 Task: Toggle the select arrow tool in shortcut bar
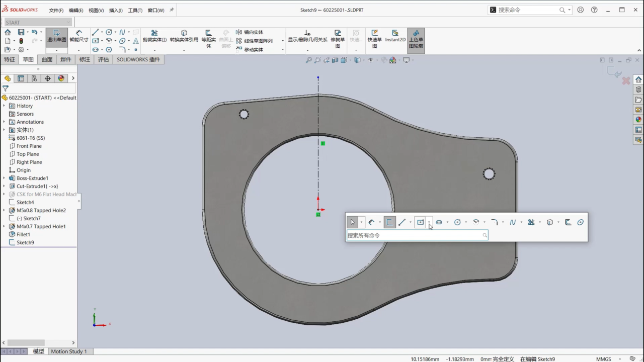(353, 222)
